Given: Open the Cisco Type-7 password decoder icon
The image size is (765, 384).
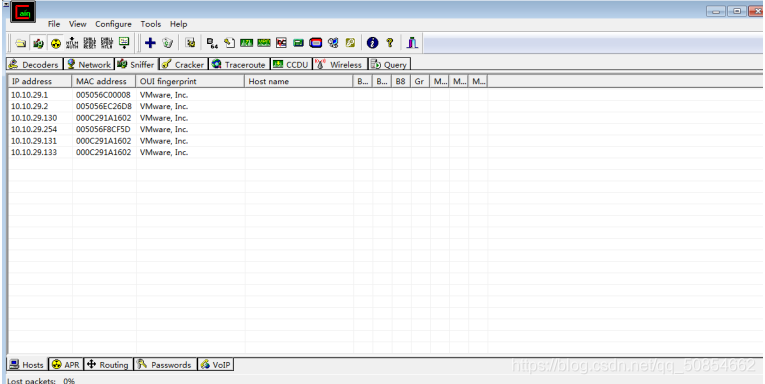Looking at the screenshot, I should pyautogui.click(x=246, y=43).
